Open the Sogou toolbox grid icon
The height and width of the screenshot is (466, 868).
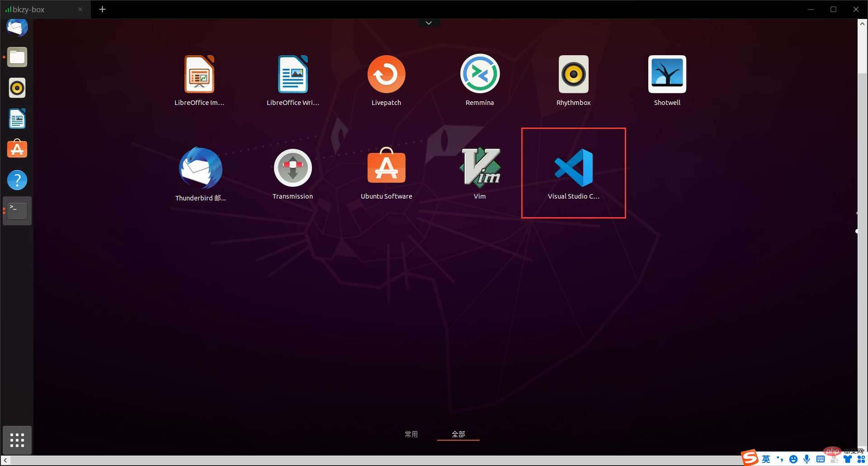tap(861, 459)
